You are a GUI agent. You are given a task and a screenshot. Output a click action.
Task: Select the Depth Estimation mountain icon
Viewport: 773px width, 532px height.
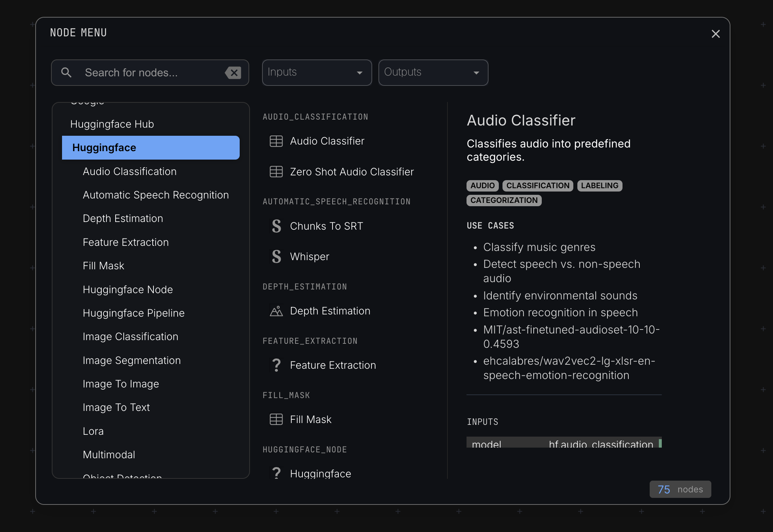coord(276,311)
